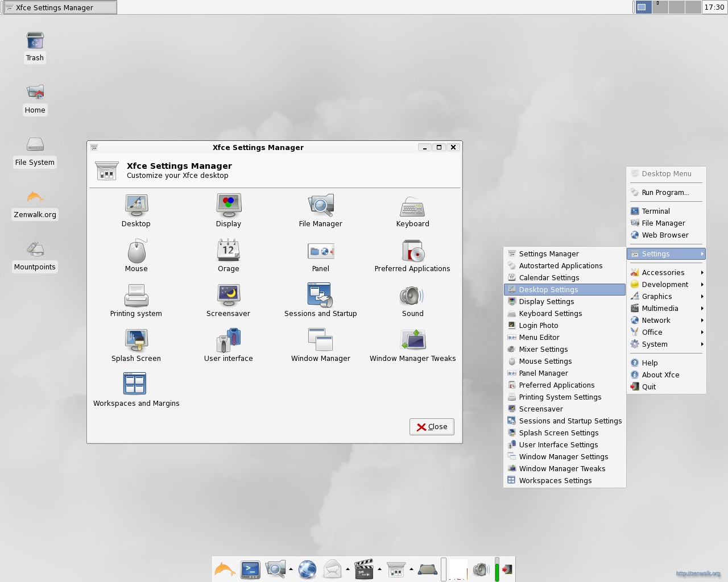Select Mixer Settings menu entry

(565, 350)
